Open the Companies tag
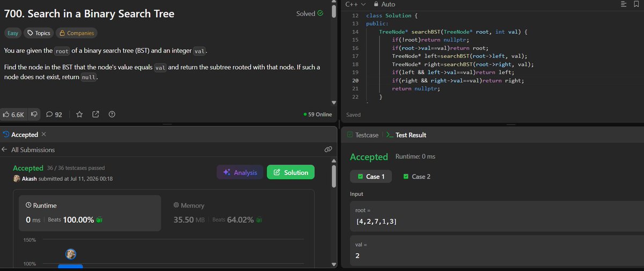 (76, 33)
